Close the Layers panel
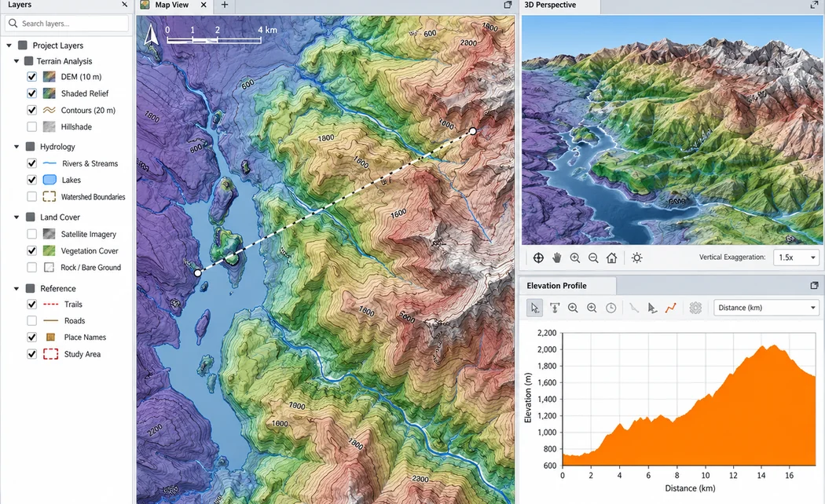The width and height of the screenshot is (825, 504). point(125,4)
